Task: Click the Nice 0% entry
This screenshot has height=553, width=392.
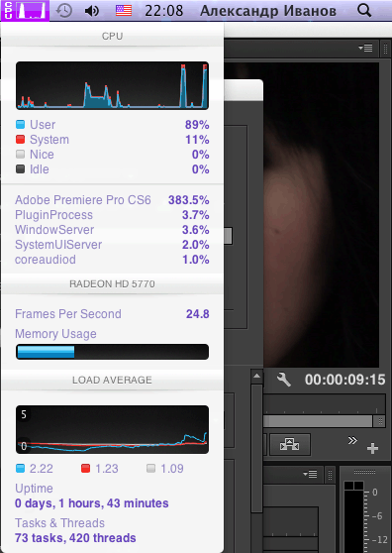Action: (x=112, y=155)
